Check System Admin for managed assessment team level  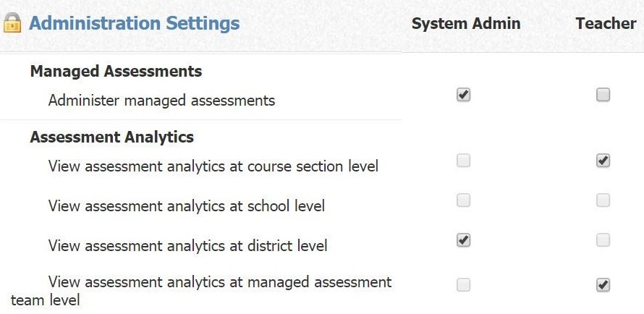pos(464,285)
